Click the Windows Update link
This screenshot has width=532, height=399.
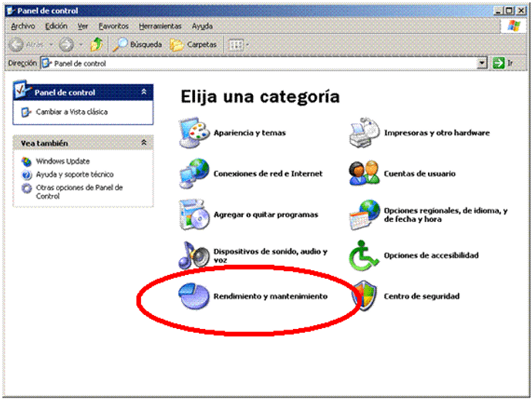(63, 161)
